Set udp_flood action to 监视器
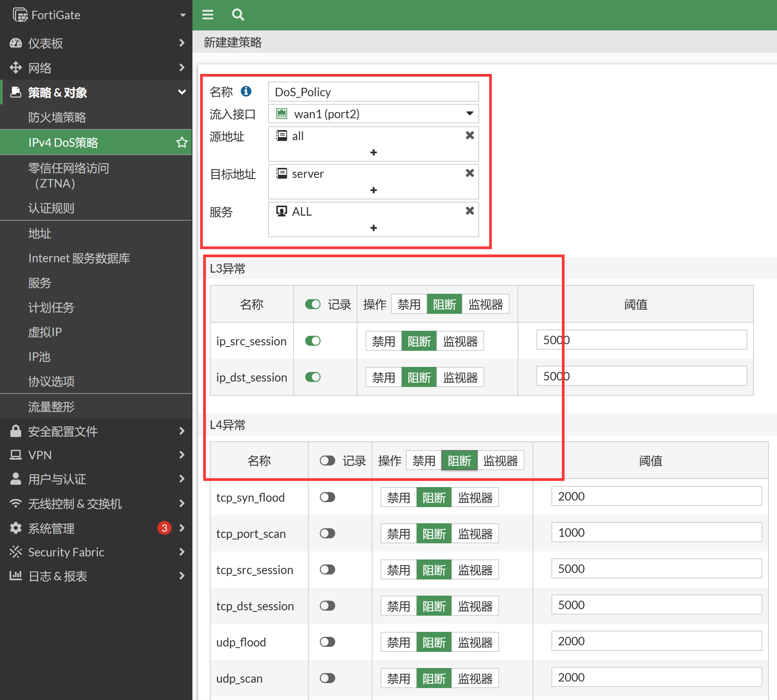 (475, 642)
